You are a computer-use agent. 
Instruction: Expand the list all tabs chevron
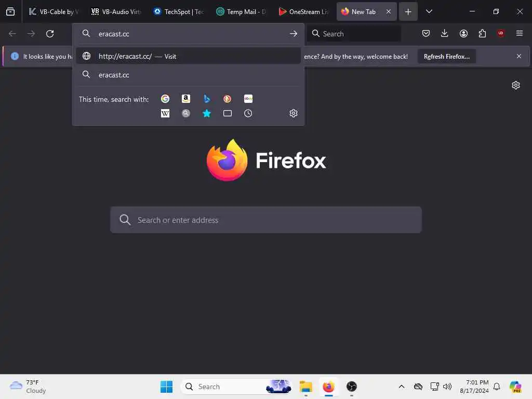click(429, 11)
